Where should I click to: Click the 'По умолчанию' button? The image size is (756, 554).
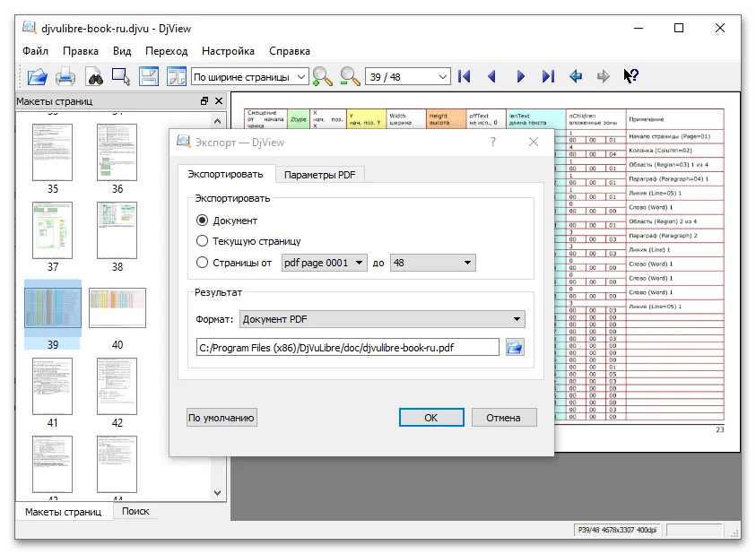(222, 418)
